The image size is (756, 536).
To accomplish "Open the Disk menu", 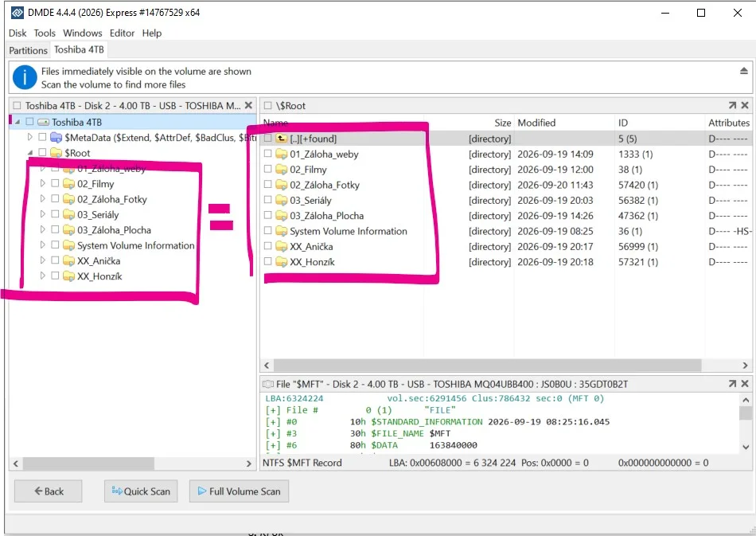I will pos(18,33).
